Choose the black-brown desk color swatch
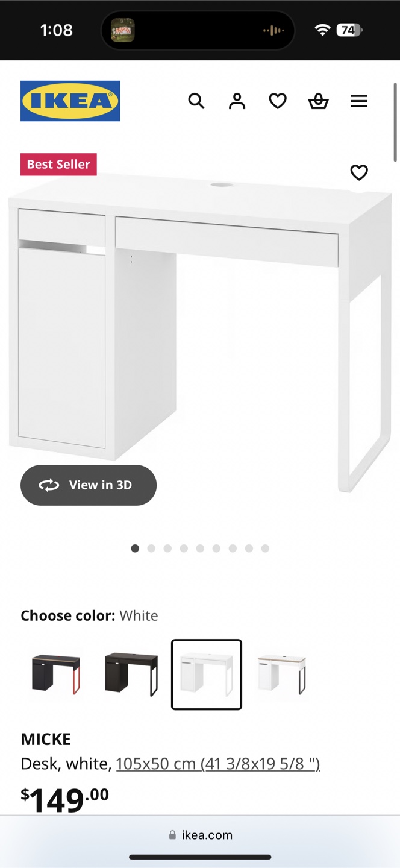This screenshot has width=400, height=868. (x=131, y=675)
